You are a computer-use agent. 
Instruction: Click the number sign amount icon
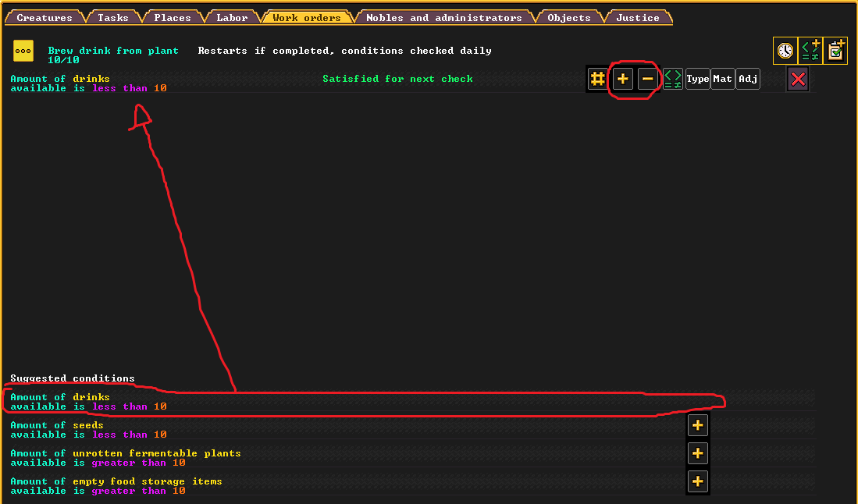(x=597, y=80)
